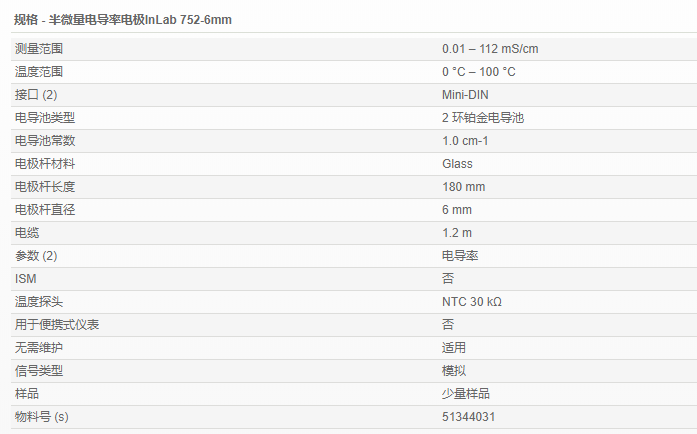Select the Mini-DIN value text

click(x=465, y=95)
